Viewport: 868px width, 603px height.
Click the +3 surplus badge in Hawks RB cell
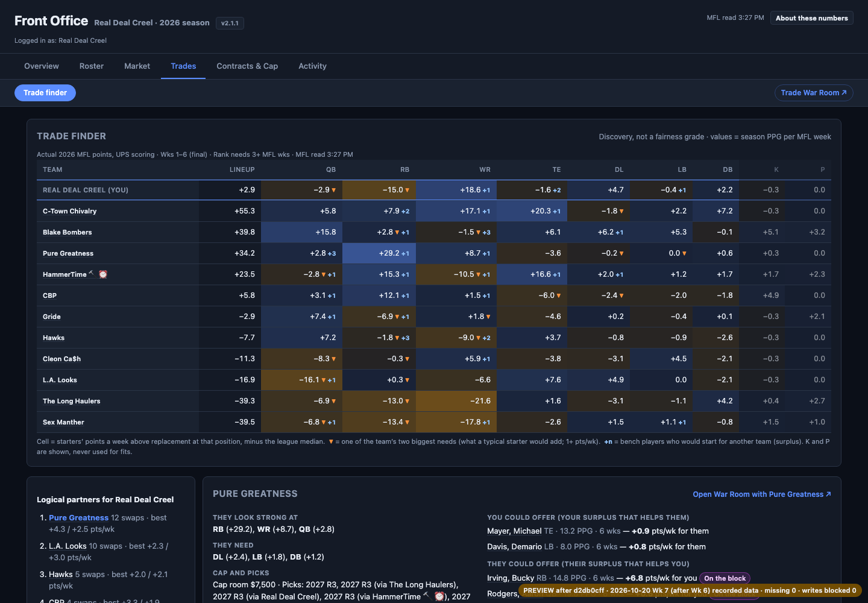pos(405,338)
